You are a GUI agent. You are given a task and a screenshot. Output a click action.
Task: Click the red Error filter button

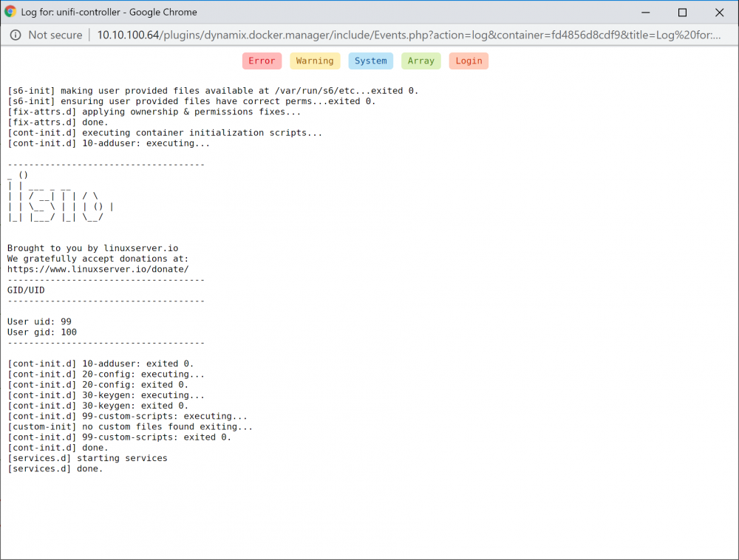tap(262, 61)
